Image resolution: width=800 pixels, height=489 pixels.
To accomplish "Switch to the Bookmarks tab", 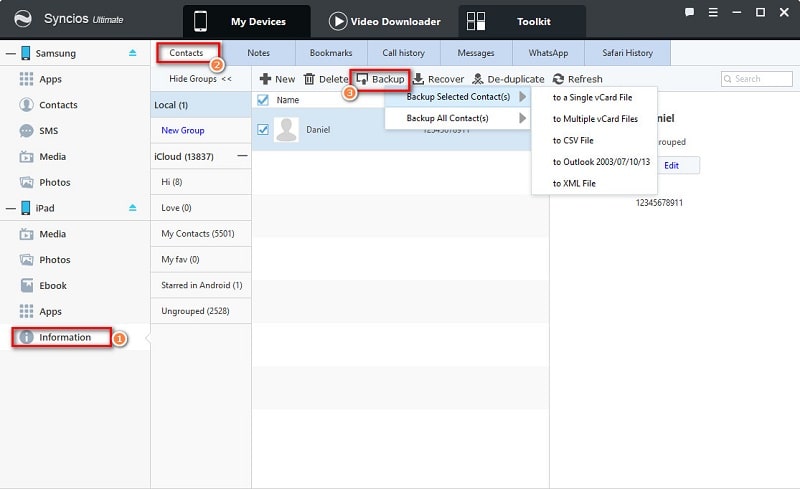I will 331,53.
